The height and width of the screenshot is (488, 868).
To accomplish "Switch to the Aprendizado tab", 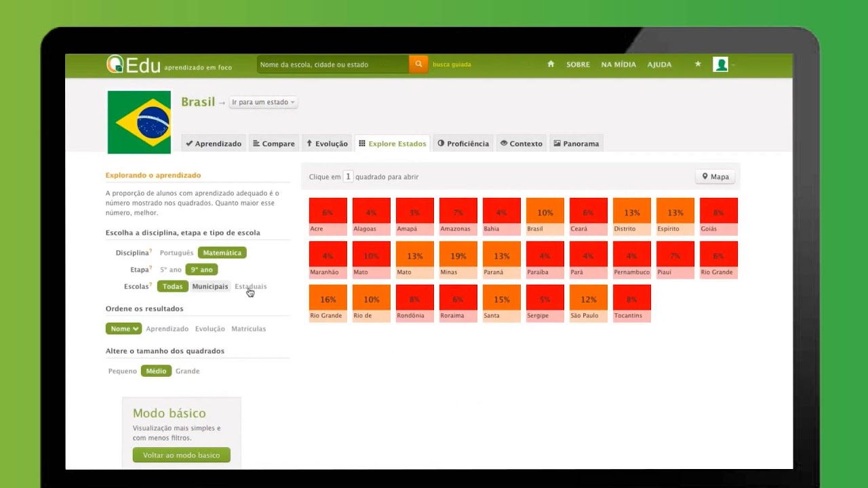I will [x=214, y=144].
